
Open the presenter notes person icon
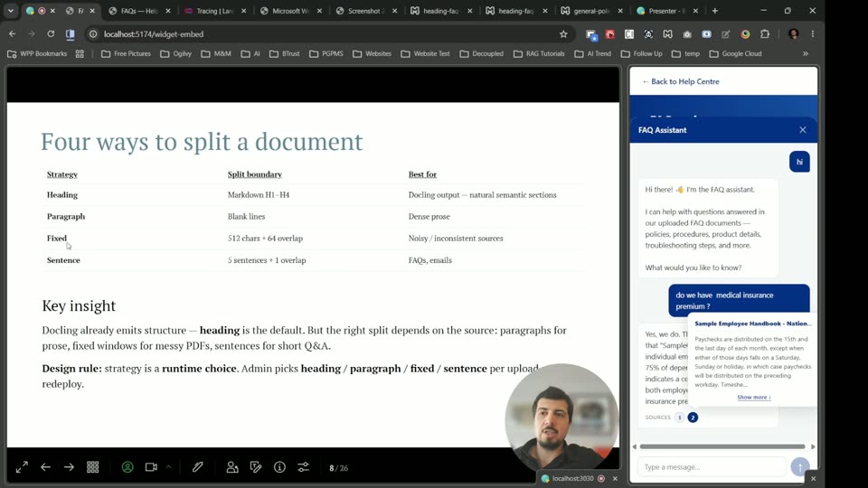[232, 467]
